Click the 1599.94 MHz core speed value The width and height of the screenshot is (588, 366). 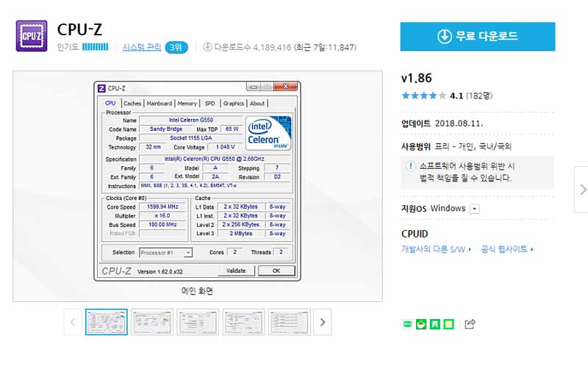tap(162, 207)
